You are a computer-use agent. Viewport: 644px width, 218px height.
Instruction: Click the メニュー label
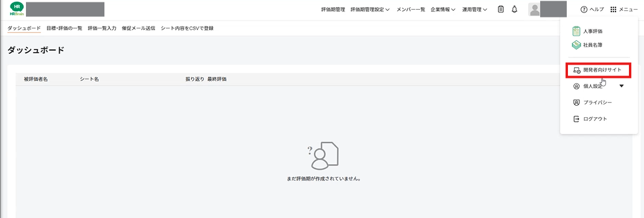tap(628, 10)
